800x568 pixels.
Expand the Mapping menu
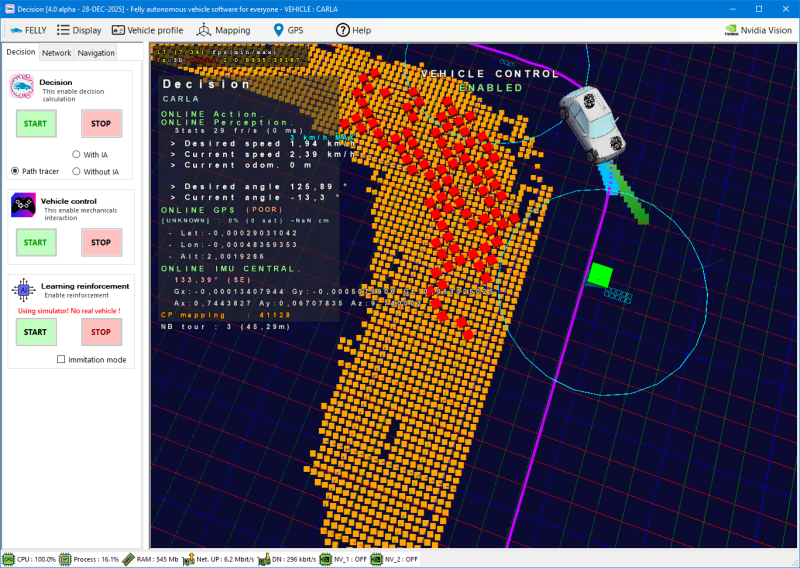point(224,30)
